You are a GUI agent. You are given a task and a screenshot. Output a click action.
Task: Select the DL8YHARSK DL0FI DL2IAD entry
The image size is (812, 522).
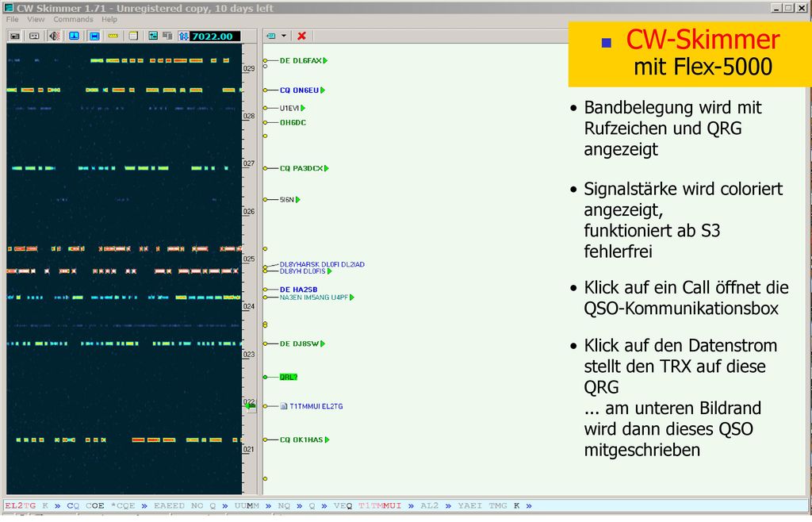[322, 265]
